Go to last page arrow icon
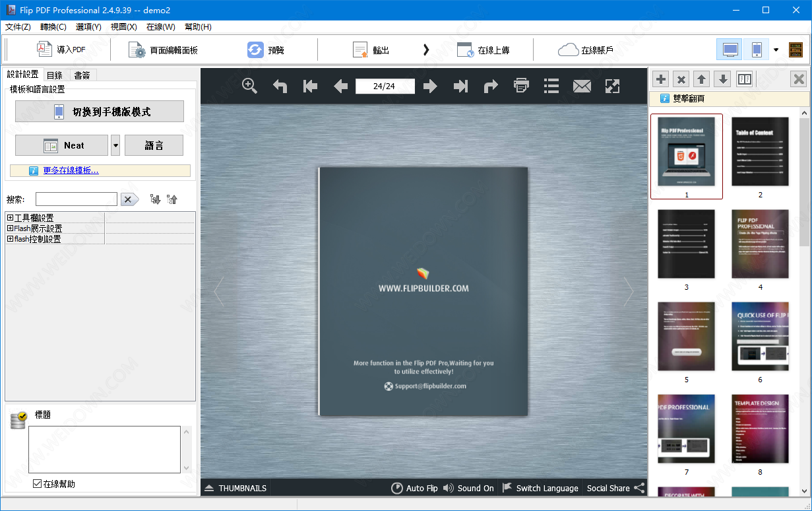Screen dimensions: 812x511 (460, 86)
